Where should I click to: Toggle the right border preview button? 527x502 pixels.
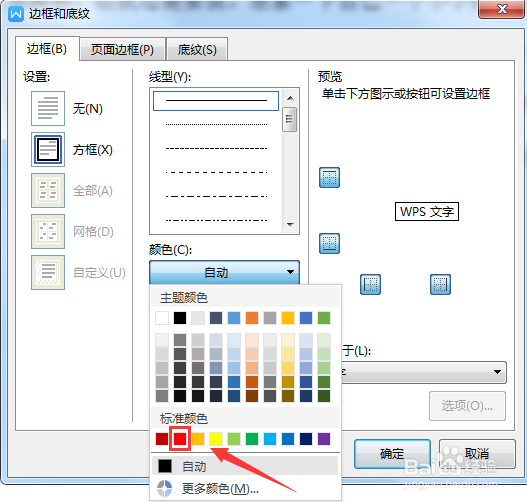click(x=440, y=284)
